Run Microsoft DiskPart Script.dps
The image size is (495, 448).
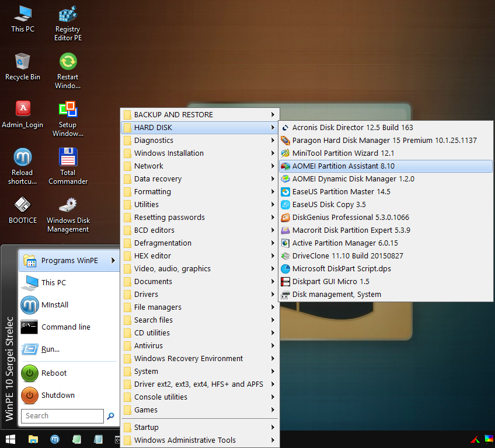[x=385, y=268]
